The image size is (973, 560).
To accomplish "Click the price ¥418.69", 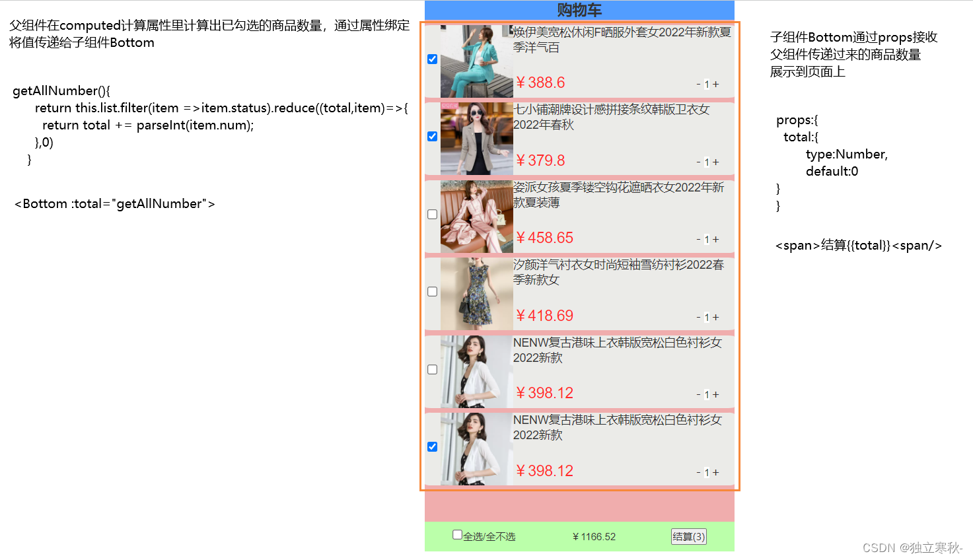I will tap(544, 316).
